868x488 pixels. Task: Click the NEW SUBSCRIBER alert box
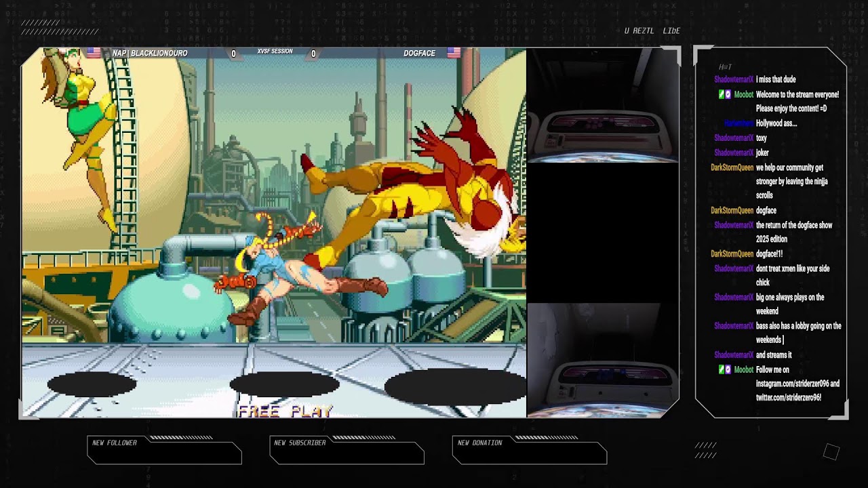347,451
